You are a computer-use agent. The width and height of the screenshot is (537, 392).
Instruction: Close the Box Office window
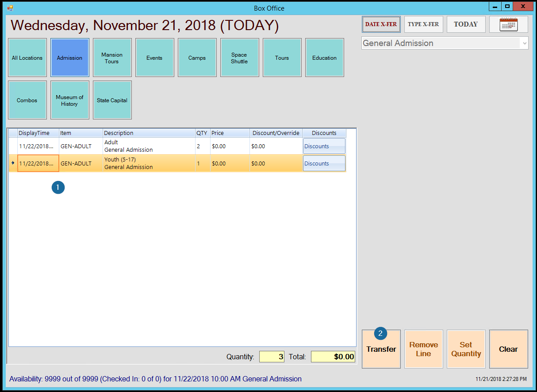click(x=523, y=6)
